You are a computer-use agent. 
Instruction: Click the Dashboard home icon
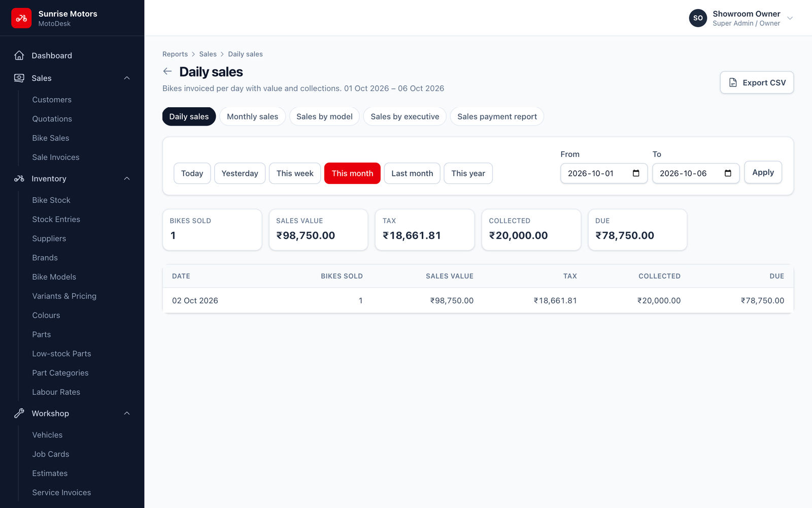[19, 55]
